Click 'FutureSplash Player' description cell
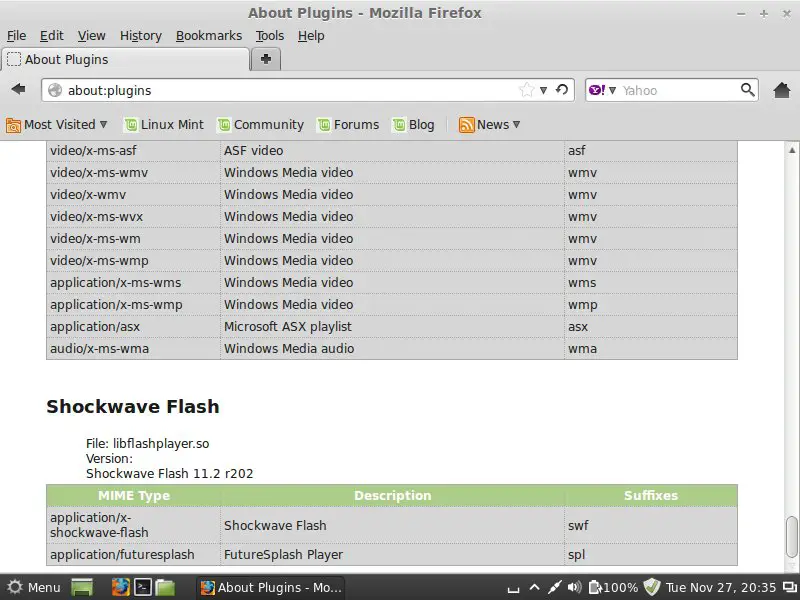This screenshot has height=600, width=800. [392, 555]
